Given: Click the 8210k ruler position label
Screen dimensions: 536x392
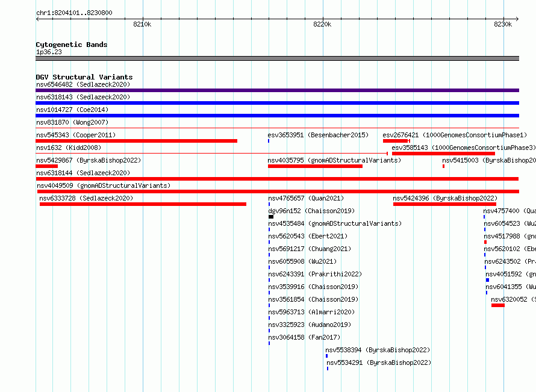Looking at the screenshot, I should click(142, 24).
